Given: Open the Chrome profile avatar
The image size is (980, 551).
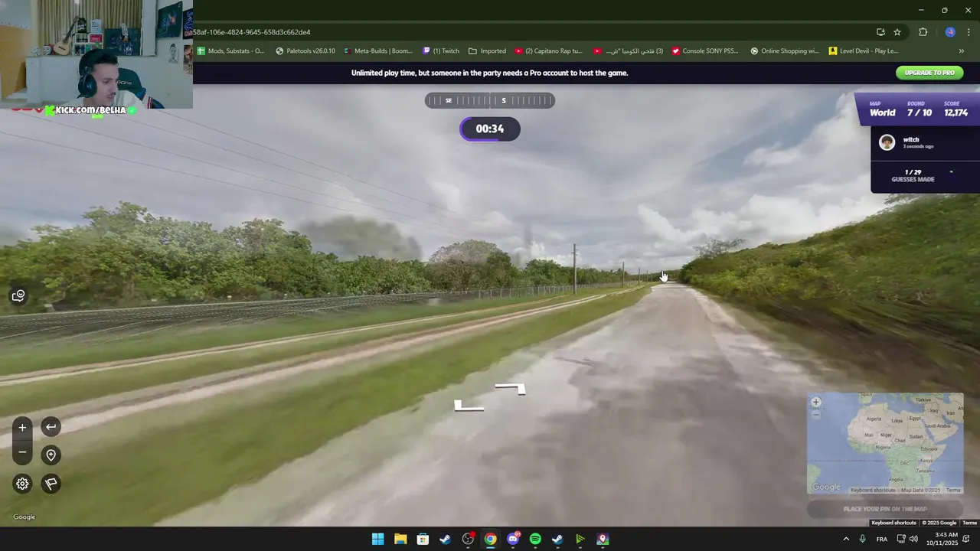Looking at the screenshot, I should point(950,32).
